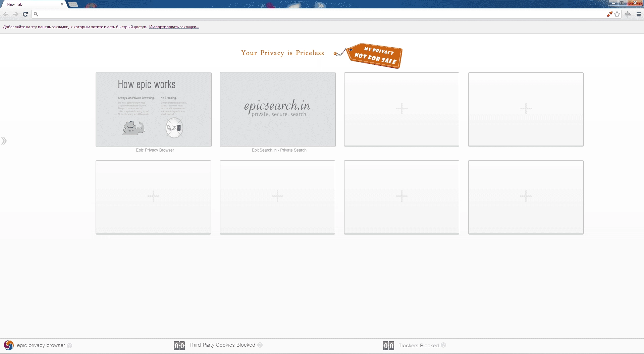Close the New Tab tab
This screenshot has width=644, height=354.
[x=62, y=4]
